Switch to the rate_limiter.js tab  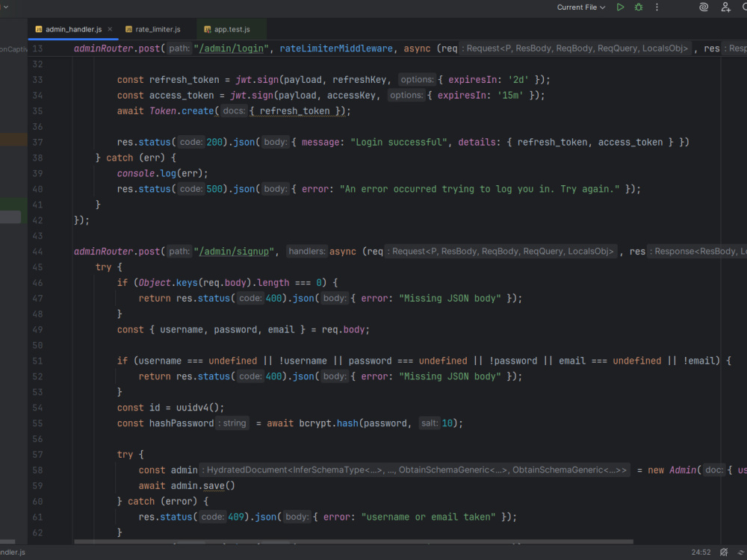click(x=158, y=30)
